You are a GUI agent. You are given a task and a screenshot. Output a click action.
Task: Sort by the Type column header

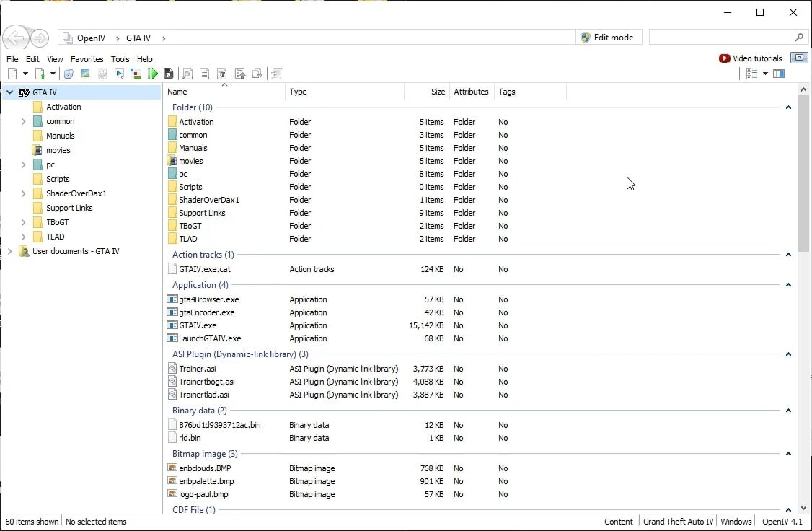tap(345, 92)
